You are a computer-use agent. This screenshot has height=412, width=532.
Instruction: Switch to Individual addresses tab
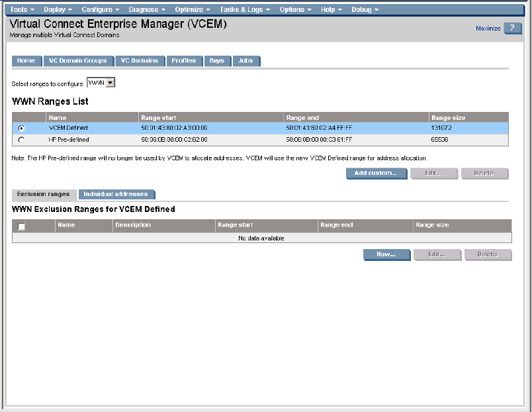pos(116,194)
